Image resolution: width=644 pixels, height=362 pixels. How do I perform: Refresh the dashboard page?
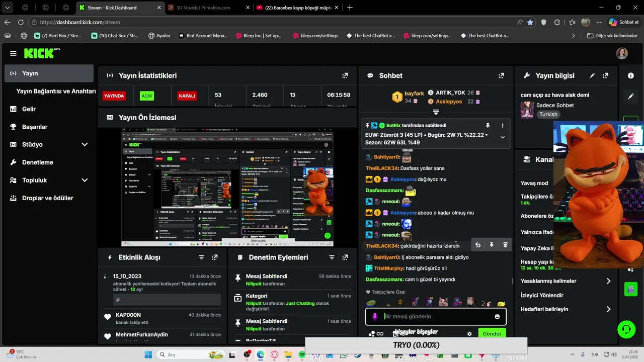(x=21, y=22)
